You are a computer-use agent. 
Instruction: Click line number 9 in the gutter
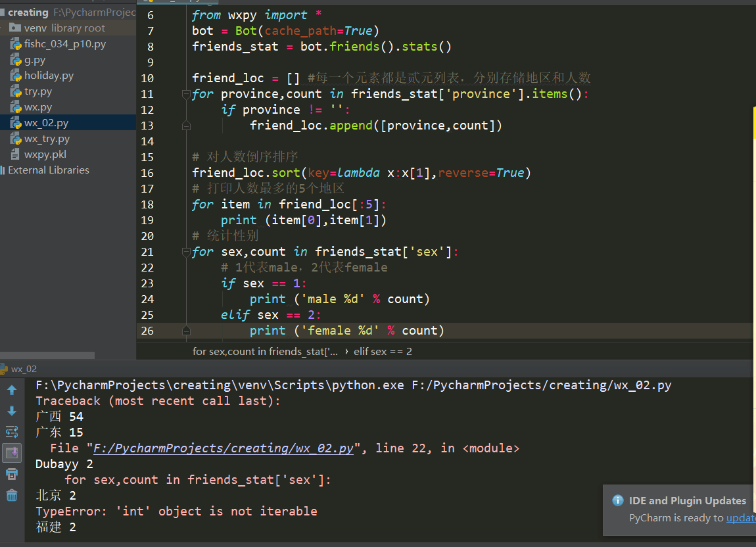[x=151, y=62]
